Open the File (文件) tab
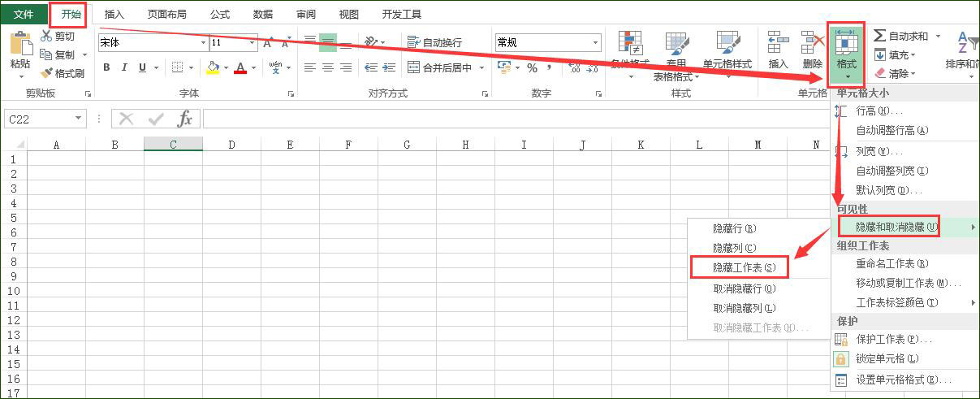 24,14
